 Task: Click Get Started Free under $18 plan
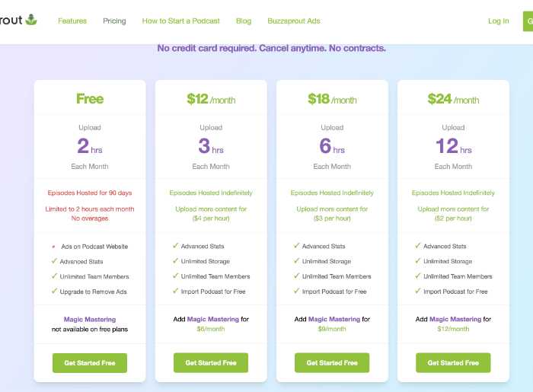click(332, 363)
